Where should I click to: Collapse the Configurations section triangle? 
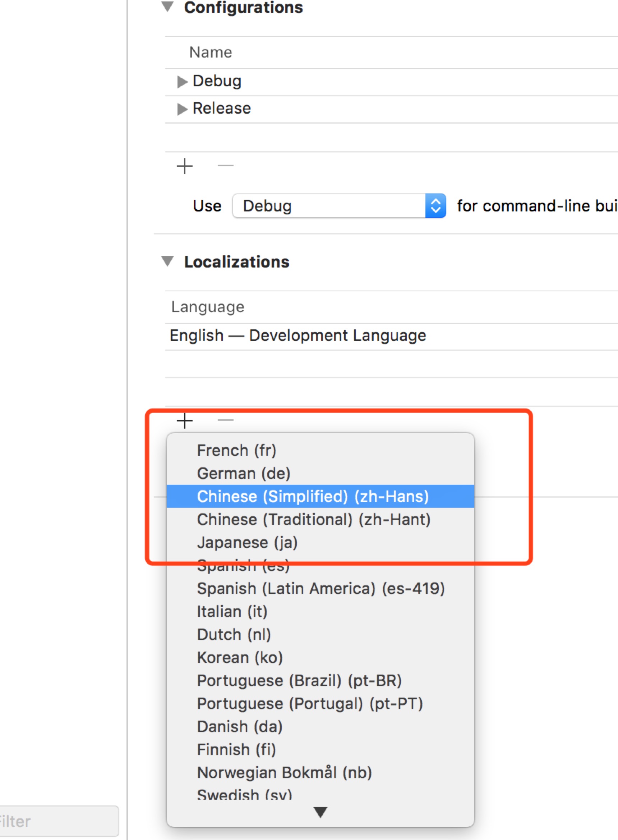pos(167,7)
